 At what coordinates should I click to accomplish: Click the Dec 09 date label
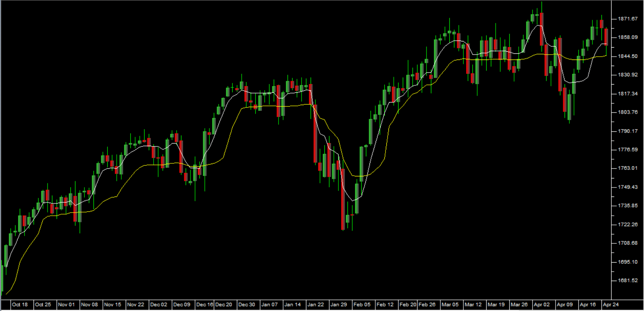coord(182,304)
